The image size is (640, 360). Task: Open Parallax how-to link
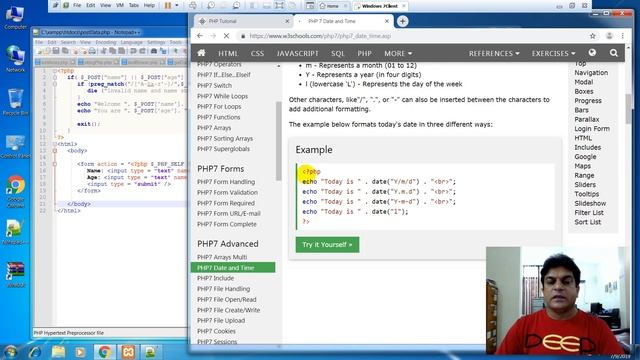pos(587,119)
